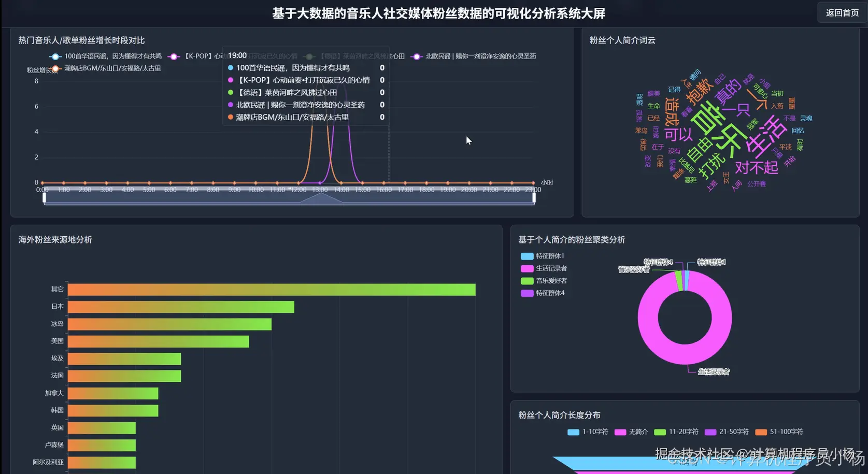Viewport: 868px width, 474px height.
Task: Toggle the 11-20字符 legend item
Action: pos(659,432)
